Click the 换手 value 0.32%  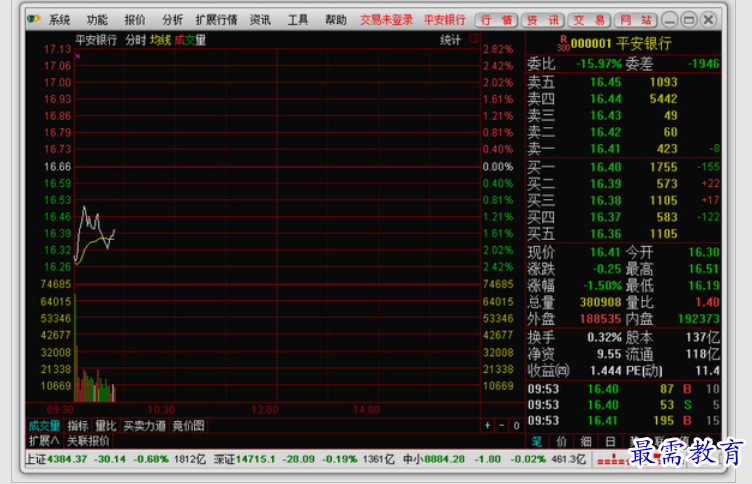tap(604, 338)
